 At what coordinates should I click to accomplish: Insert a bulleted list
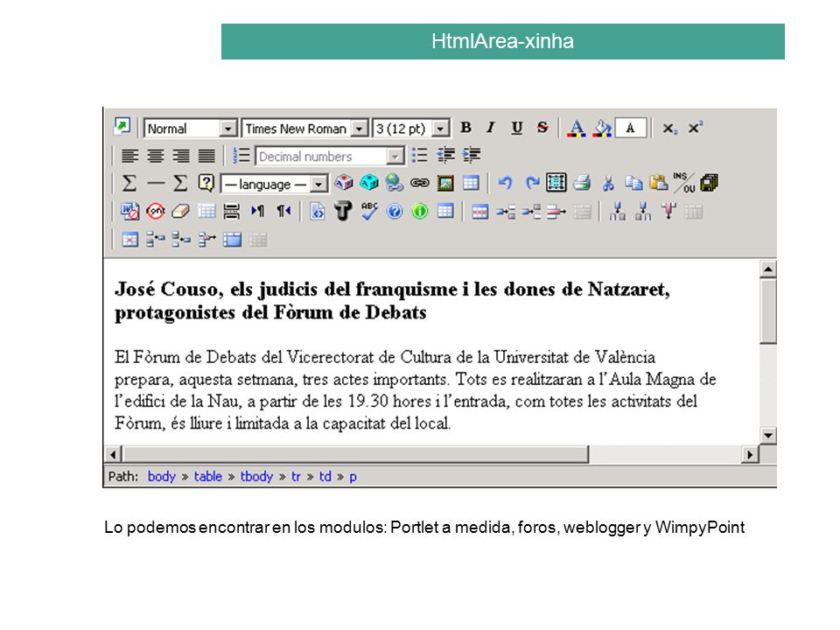[x=419, y=156]
